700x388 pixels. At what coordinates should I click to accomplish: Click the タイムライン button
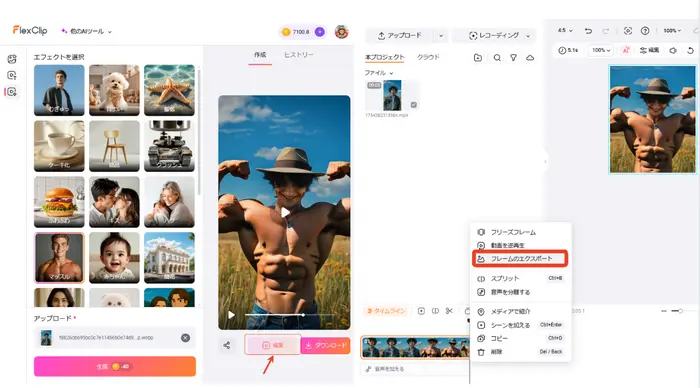[x=386, y=311]
